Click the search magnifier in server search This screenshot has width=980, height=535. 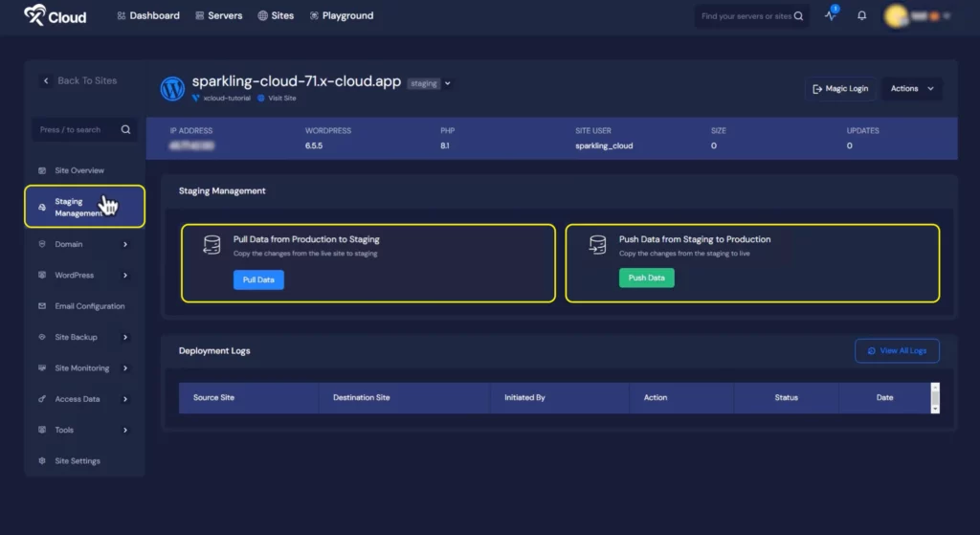798,16
